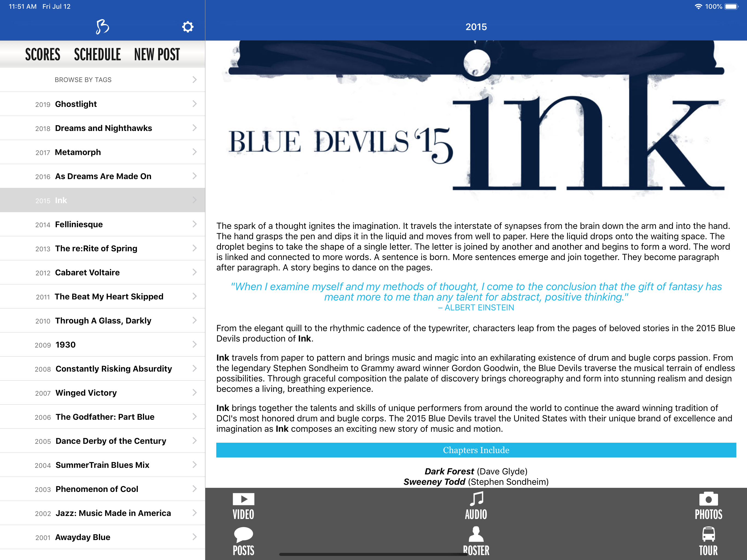Image resolution: width=747 pixels, height=560 pixels.
Task: Select 2007 Winged Victory
Action: click(x=102, y=393)
